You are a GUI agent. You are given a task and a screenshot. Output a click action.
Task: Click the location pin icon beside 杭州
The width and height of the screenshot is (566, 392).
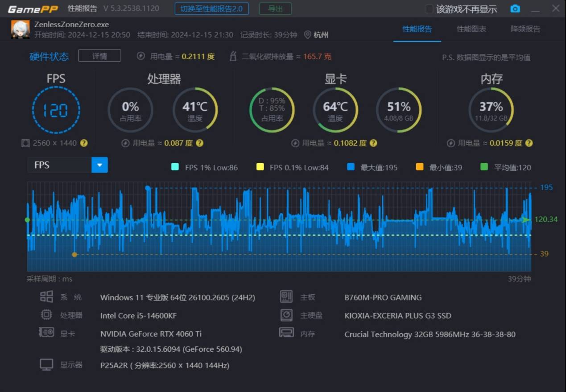click(x=307, y=35)
